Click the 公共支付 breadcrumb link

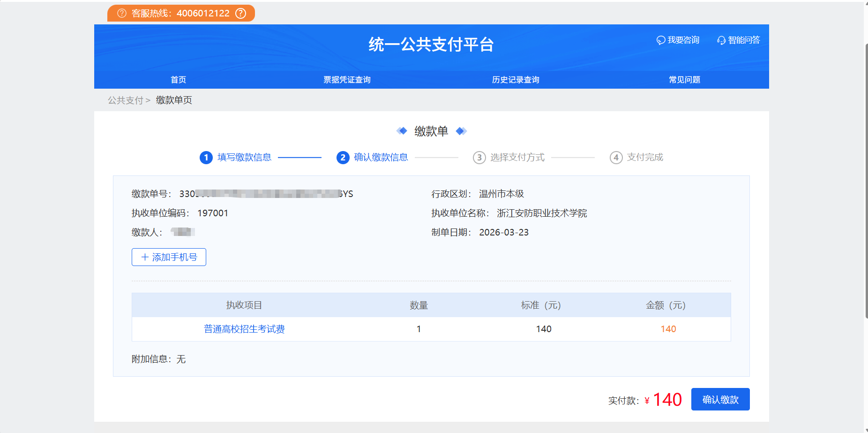pyautogui.click(x=125, y=100)
